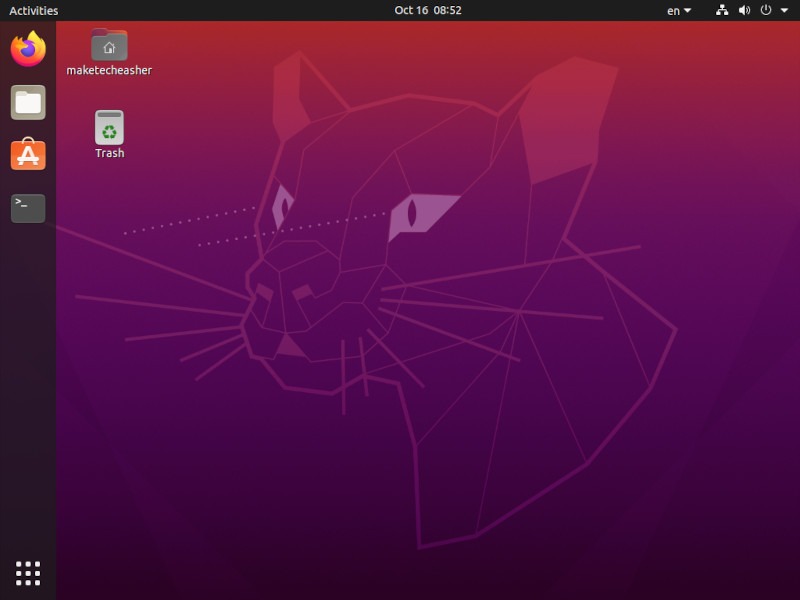Click the wired network status icon
The width and height of the screenshot is (800, 600).
723,11
